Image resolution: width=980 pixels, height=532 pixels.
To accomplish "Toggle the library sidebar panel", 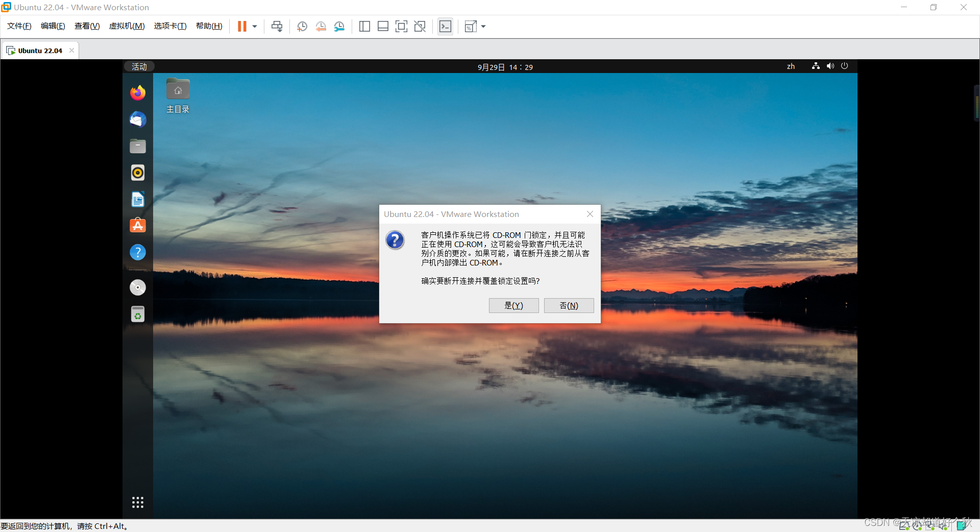I will coord(364,27).
